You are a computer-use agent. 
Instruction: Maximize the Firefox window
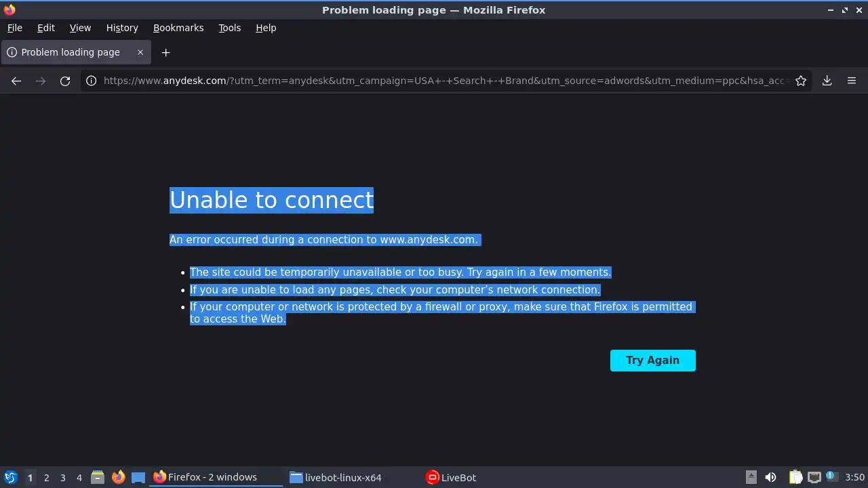point(845,10)
